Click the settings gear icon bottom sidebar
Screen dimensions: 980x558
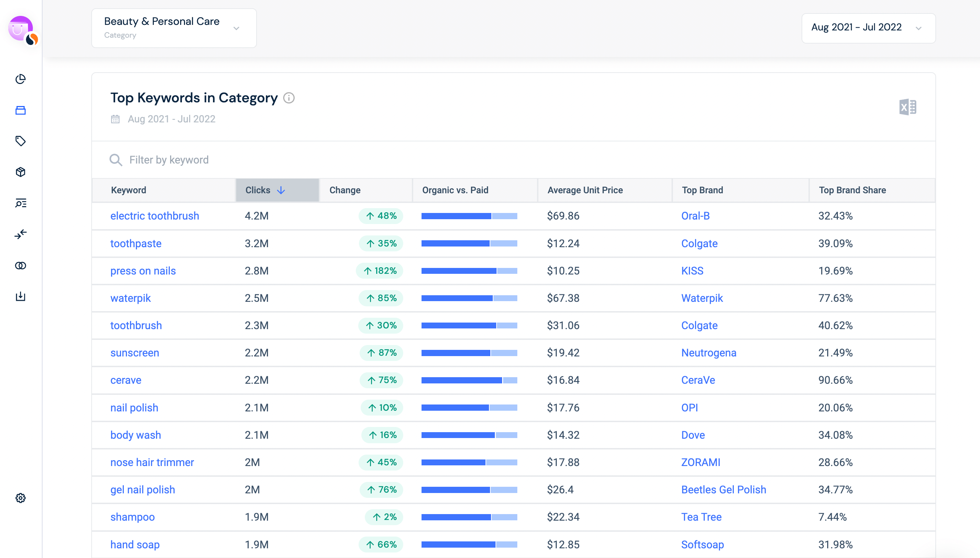point(20,498)
